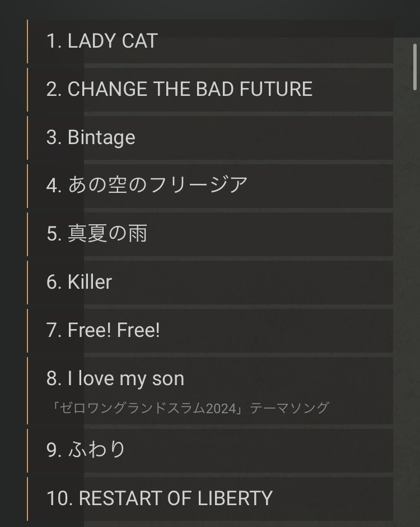The height and width of the screenshot is (527, 420).
Task: Select track 4 あの空のフリージア
Action: 147,185
